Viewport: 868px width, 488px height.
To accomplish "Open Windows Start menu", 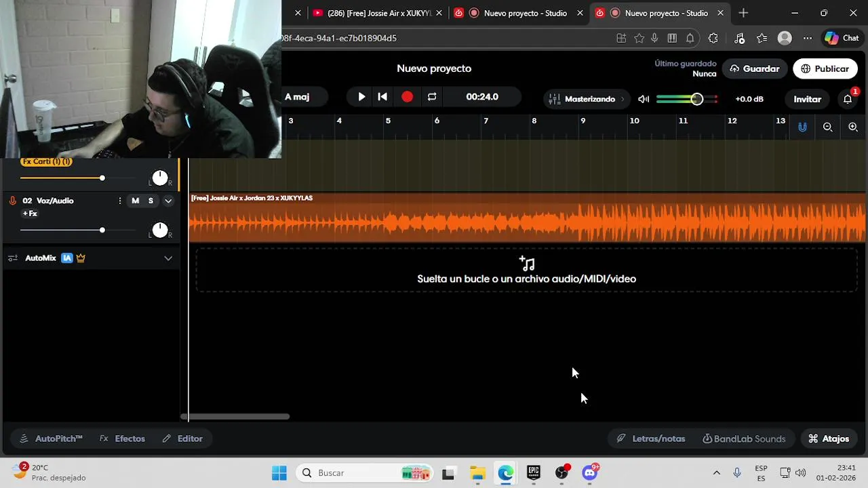I will 279,473.
